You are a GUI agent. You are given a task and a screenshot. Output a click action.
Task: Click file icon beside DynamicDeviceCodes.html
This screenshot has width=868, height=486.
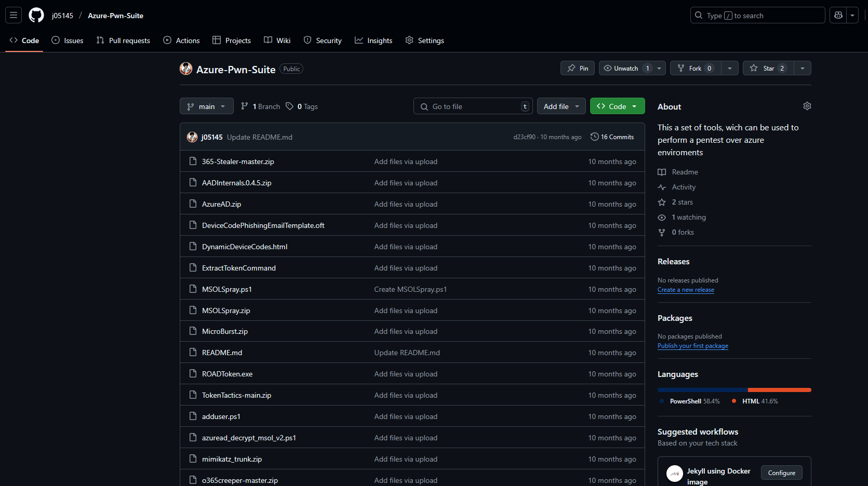coord(193,246)
